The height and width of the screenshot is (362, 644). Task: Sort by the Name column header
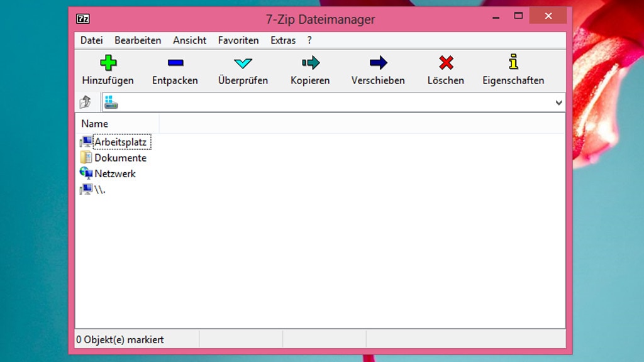[117, 124]
